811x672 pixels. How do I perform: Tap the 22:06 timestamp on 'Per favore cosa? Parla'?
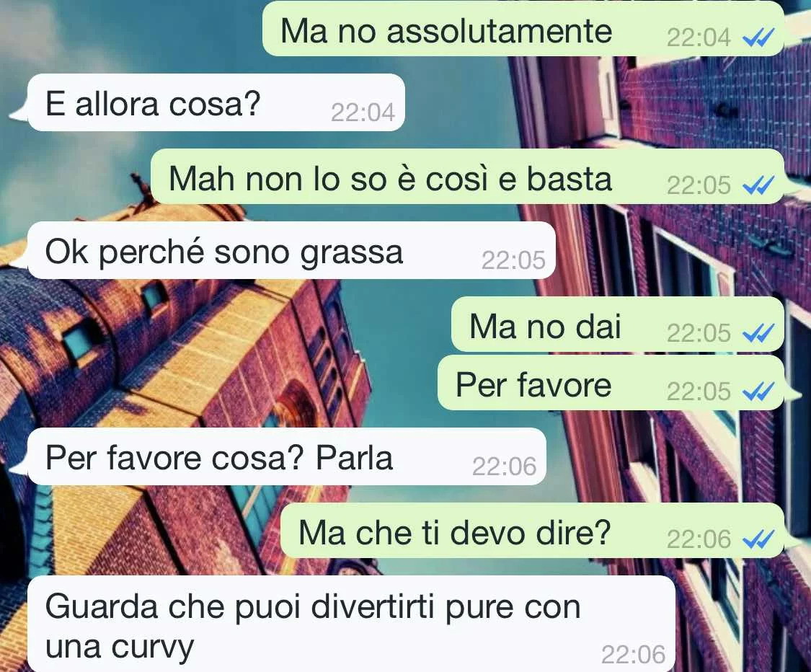click(x=505, y=467)
